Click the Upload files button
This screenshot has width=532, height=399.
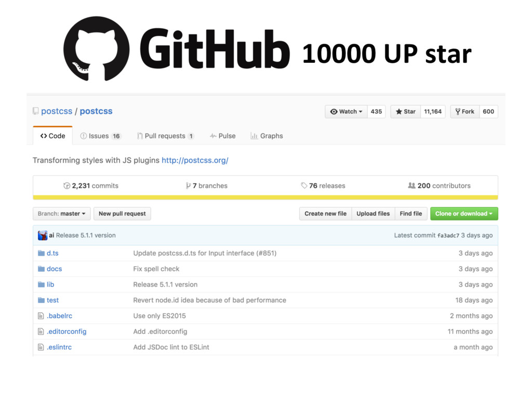pos(373,214)
